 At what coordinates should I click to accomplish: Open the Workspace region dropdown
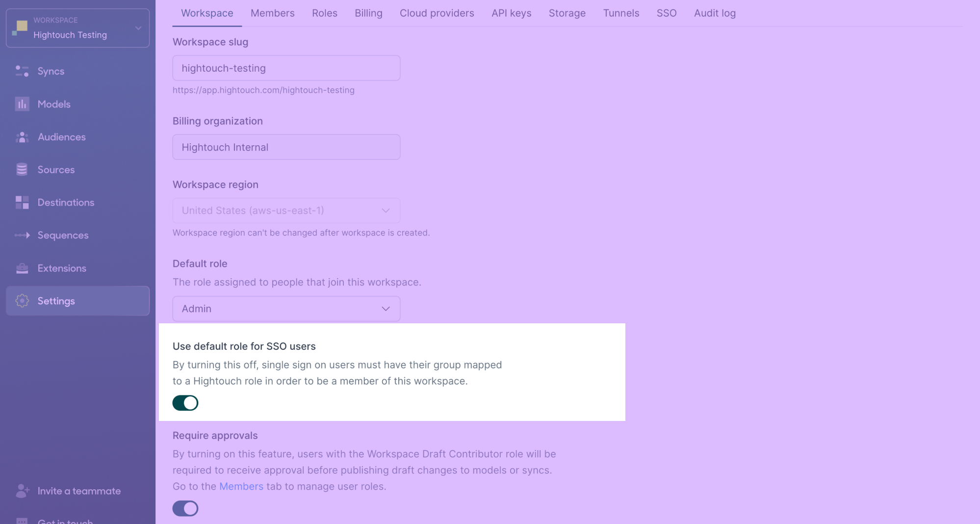[x=286, y=210]
